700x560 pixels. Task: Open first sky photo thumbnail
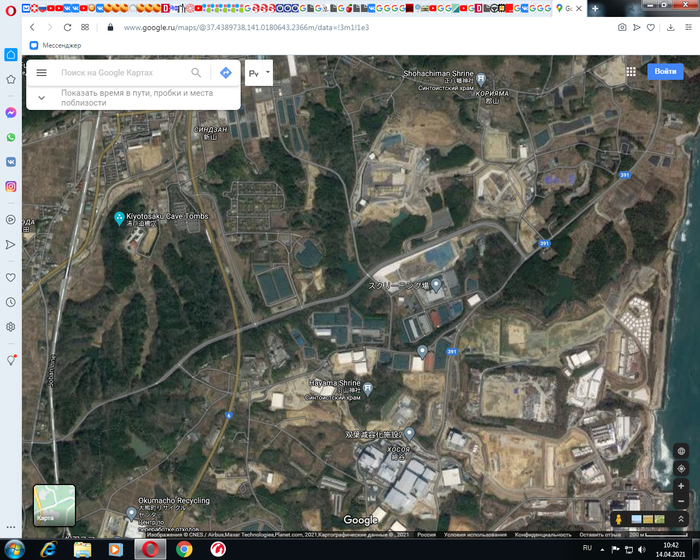[636, 519]
